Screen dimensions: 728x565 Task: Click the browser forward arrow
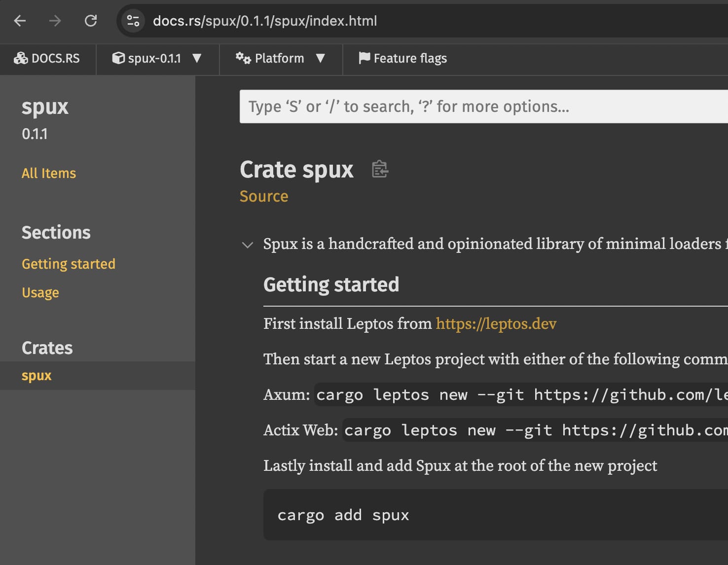click(55, 21)
